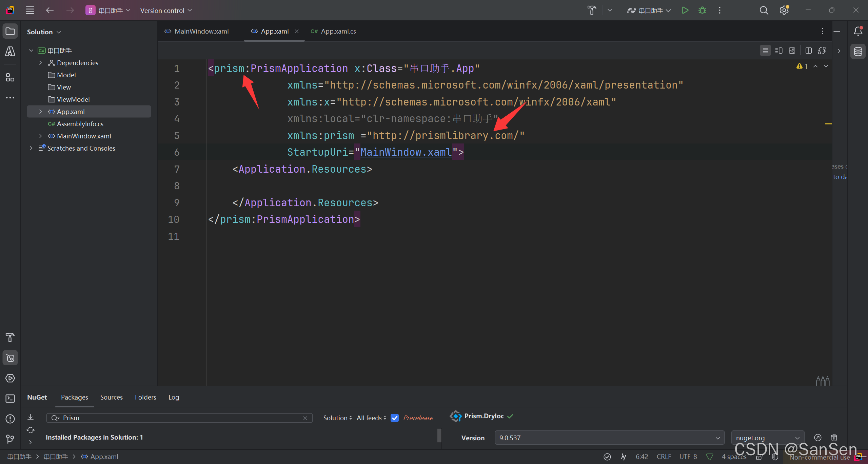Switch to the MainWindow.xaml editor tab
Image resolution: width=868 pixels, height=464 pixels.
pyautogui.click(x=201, y=31)
